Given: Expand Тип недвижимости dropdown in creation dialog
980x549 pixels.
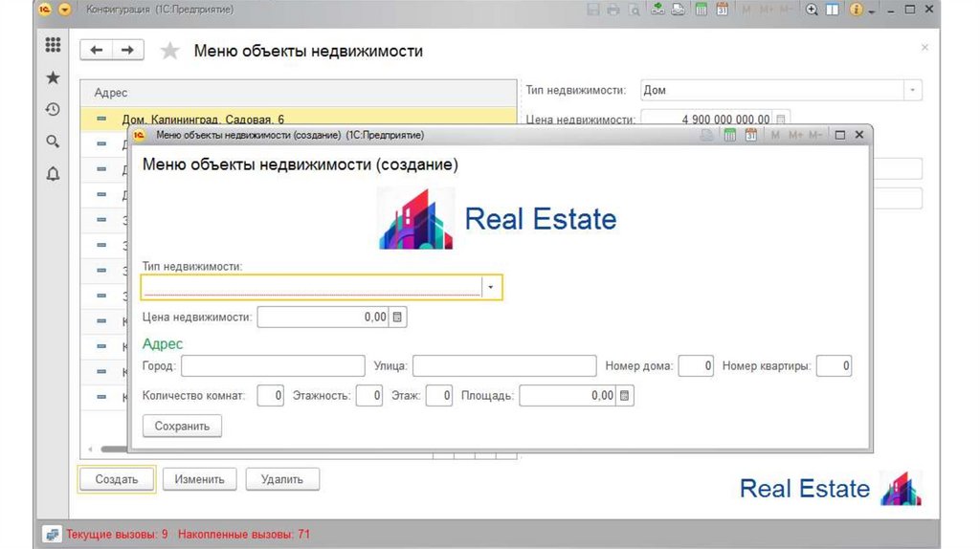Looking at the screenshot, I should [x=491, y=287].
